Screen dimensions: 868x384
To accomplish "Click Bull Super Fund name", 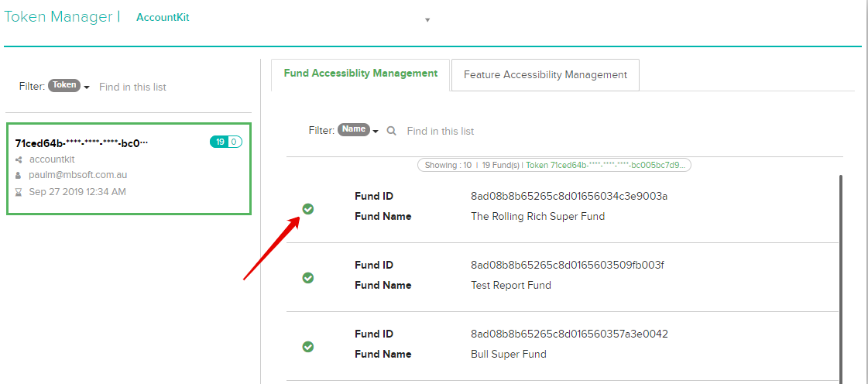I will 508,354.
